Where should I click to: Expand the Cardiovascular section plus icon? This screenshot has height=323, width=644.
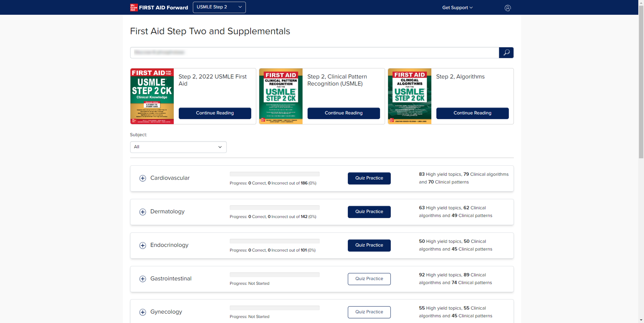click(x=143, y=178)
